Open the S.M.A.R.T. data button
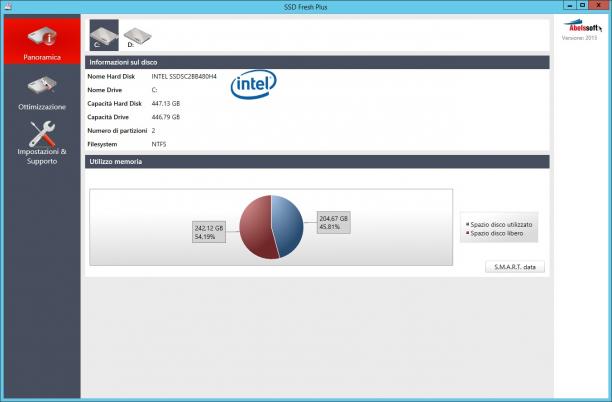The image size is (612, 402). coord(515,267)
